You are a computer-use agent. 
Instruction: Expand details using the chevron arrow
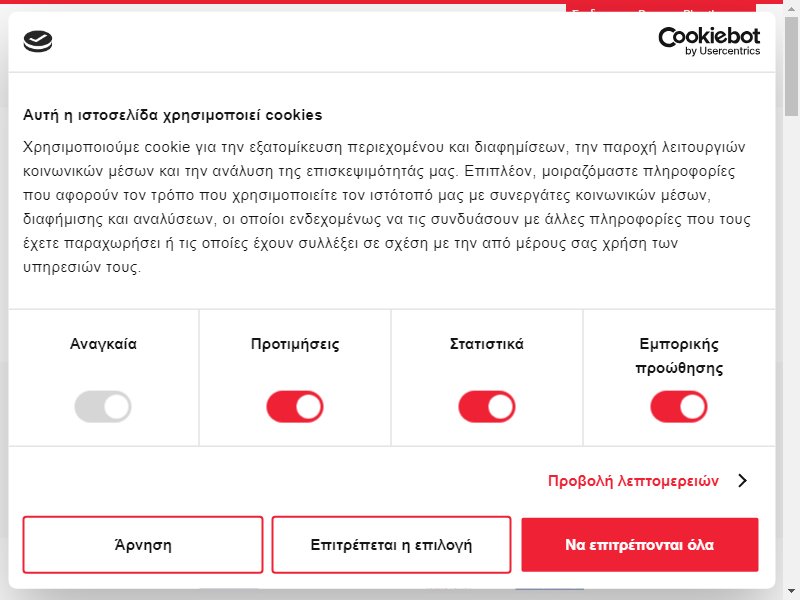[743, 481]
